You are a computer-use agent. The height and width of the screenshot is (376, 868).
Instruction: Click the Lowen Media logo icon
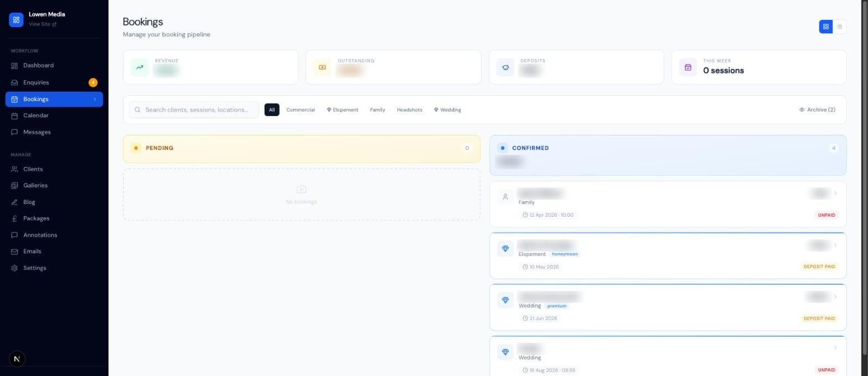point(16,20)
